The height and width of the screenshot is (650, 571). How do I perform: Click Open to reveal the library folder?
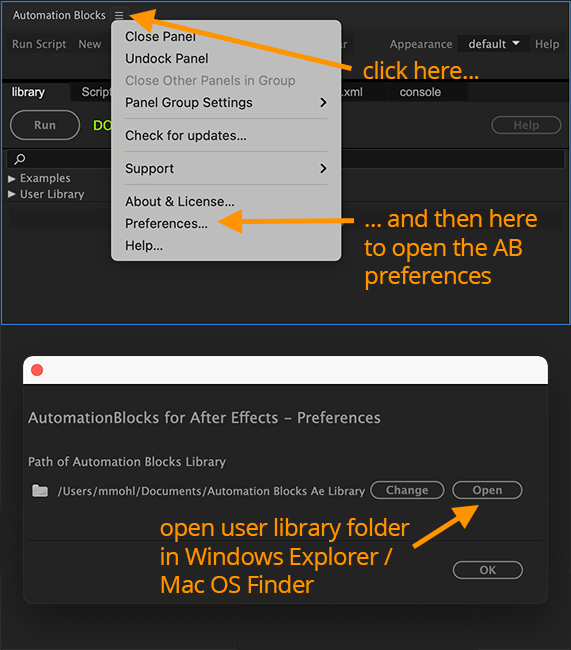click(x=487, y=490)
